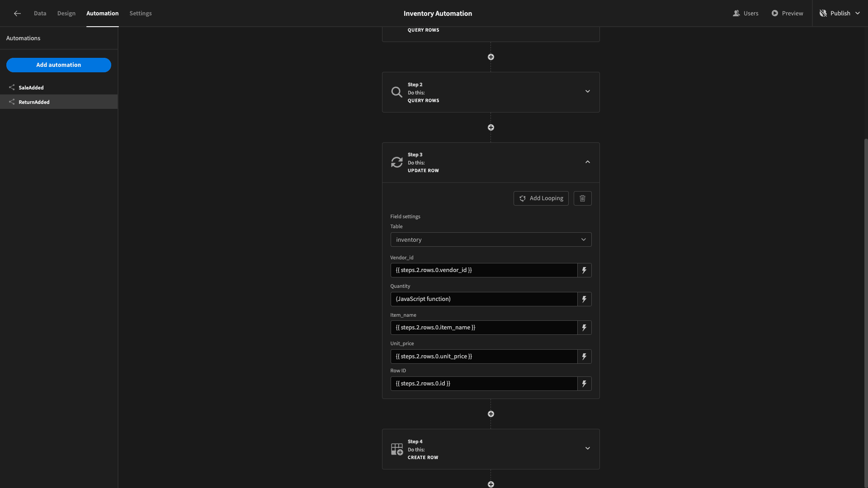This screenshot has width=868, height=488.
Task: Select the ReturnAdded automation
Action: [x=59, y=102]
